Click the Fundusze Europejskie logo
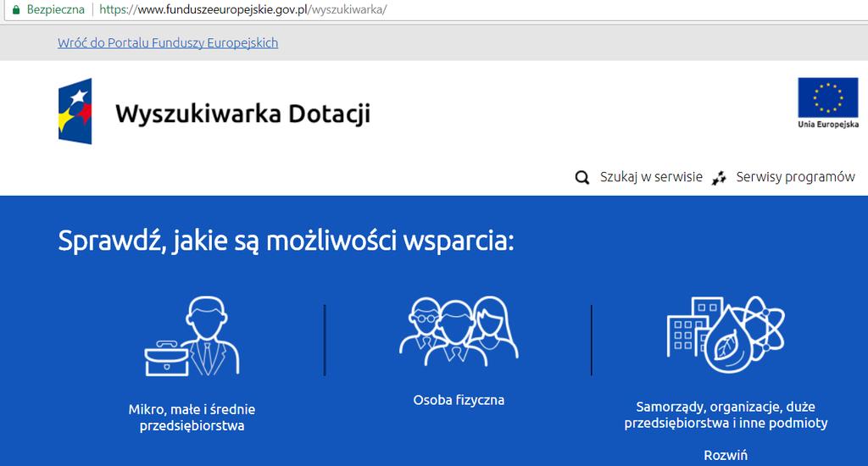Viewport: 868px width, 466px height. point(75,111)
